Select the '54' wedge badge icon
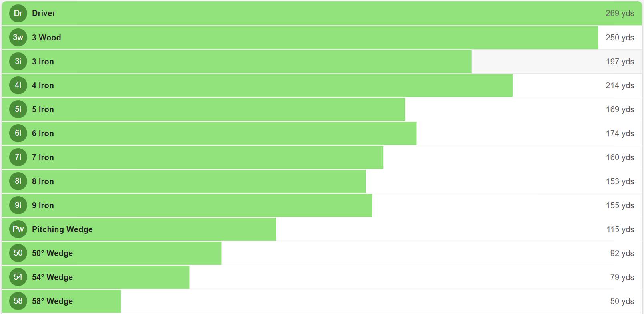This screenshot has width=644, height=314. pos(18,277)
